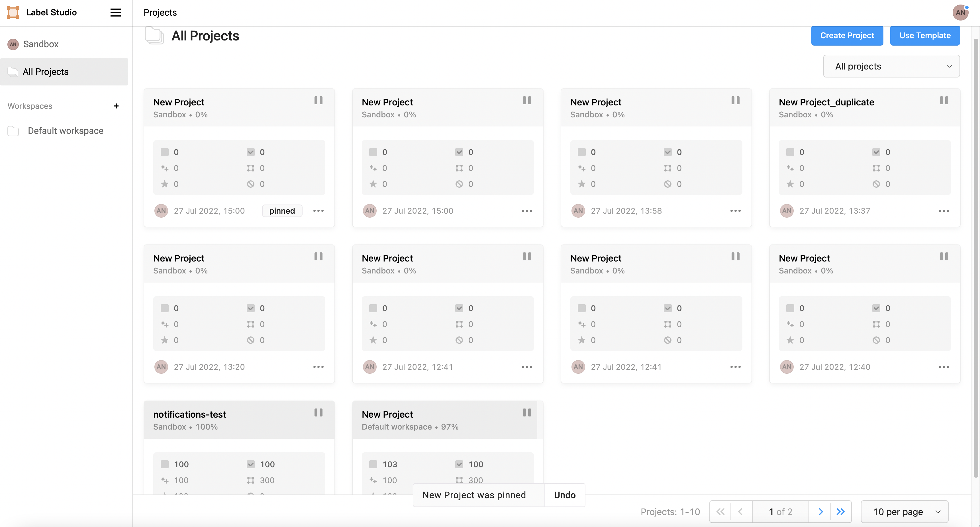Expand the All projects filter dropdown
The image size is (980, 527).
(891, 66)
